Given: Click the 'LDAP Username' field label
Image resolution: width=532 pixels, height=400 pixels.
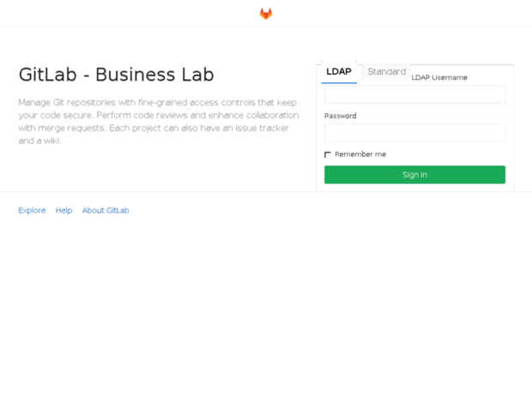Looking at the screenshot, I should coord(439,78).
